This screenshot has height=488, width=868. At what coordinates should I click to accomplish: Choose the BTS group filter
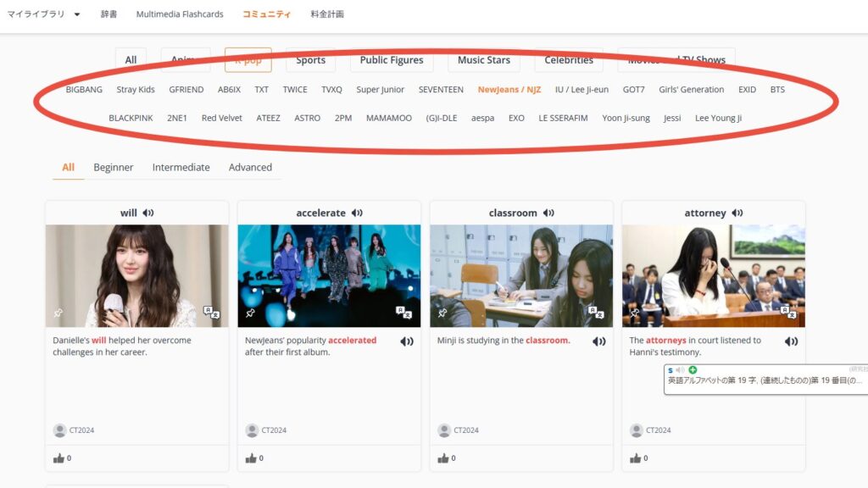(x=777, y=89)
